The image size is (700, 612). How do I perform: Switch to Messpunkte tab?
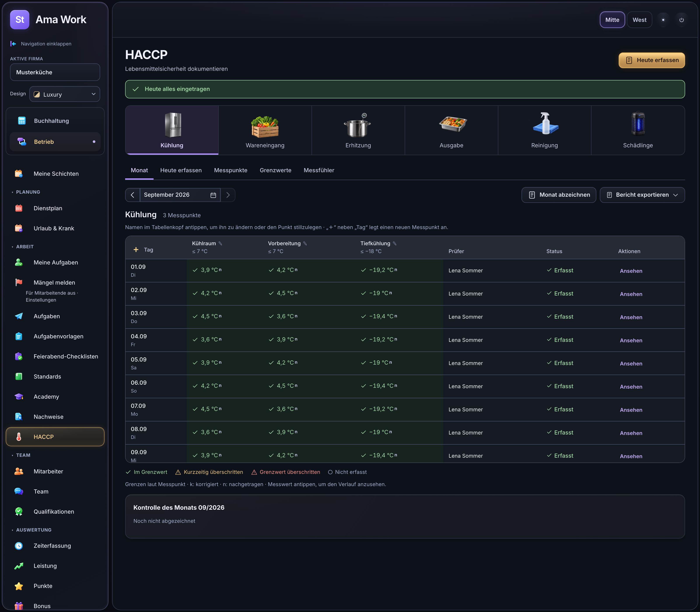click(x=231, y=170)
